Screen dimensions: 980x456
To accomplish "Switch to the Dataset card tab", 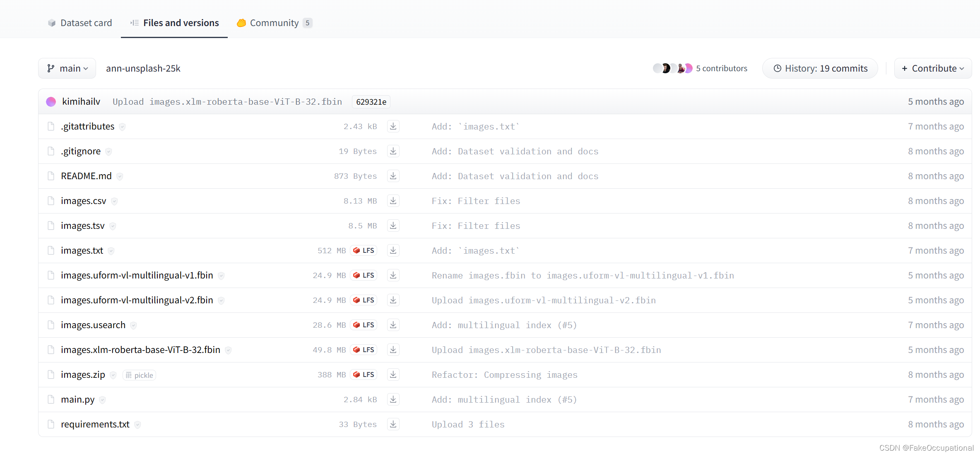I will [x=80, y=23].
